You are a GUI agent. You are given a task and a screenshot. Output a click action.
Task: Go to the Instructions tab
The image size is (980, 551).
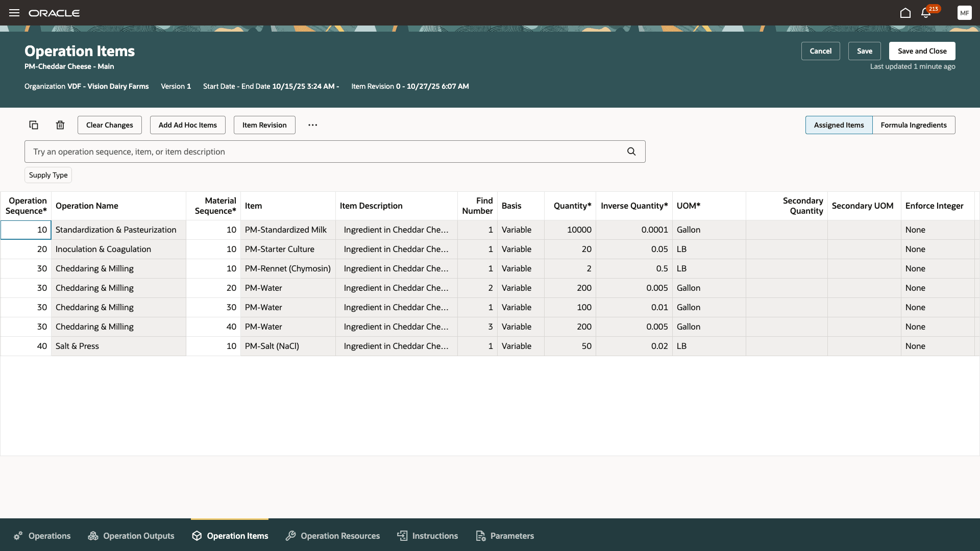(428, 536)
